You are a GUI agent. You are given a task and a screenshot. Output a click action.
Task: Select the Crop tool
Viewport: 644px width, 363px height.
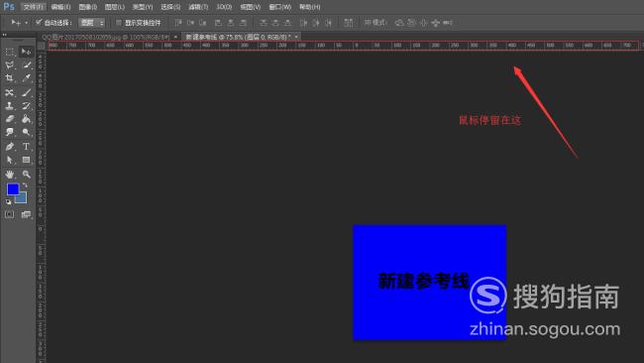pyautogui.click(x=10, y=78)
